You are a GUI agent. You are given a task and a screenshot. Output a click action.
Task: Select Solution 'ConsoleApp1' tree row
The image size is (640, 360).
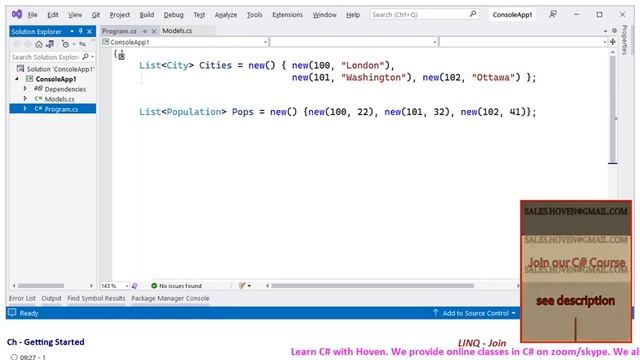coord(55,69)
